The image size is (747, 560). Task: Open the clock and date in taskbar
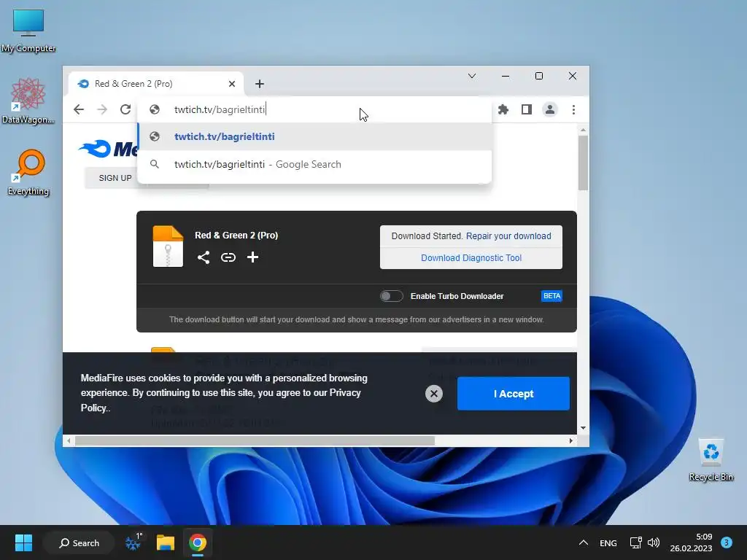coord(691,542)
